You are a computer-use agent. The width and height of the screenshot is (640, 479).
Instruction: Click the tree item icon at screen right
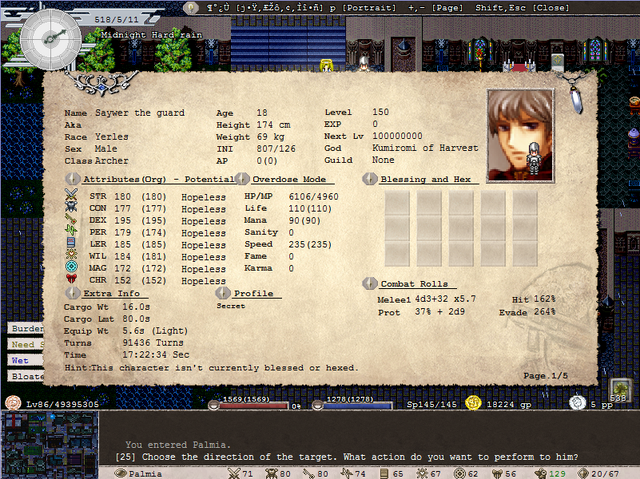620,390
